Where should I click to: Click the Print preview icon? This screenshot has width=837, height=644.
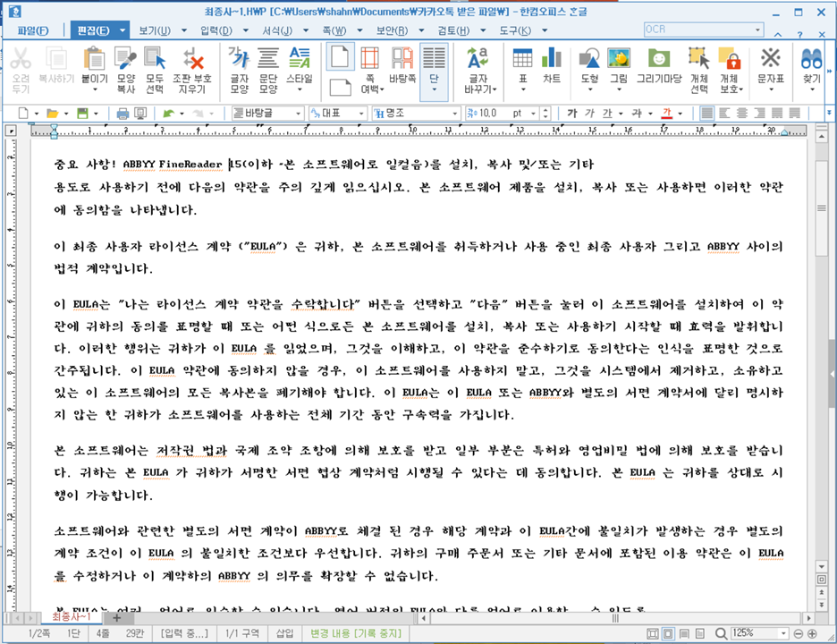139,114
